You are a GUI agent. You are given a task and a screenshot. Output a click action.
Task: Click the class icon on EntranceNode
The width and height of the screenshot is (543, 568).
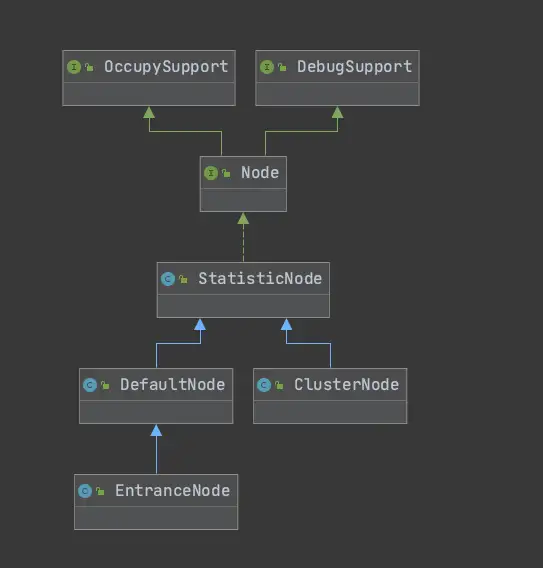pyautogui.click(x=85, y=491)
